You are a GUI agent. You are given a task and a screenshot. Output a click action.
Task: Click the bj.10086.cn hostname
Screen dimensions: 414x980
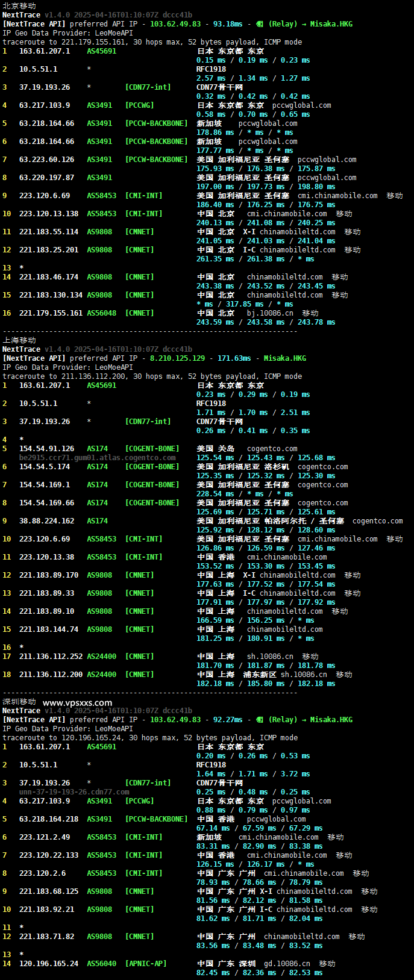coord(271,313)
